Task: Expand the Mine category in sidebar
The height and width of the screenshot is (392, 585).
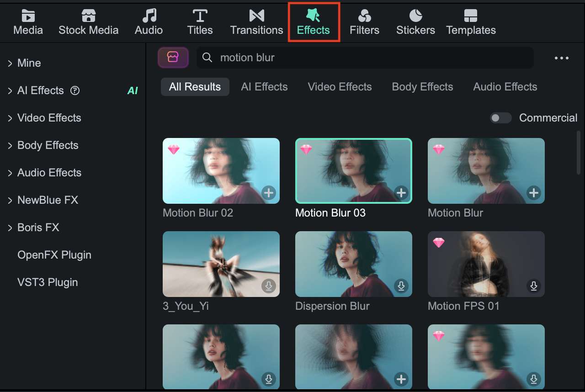Action: 10,64
